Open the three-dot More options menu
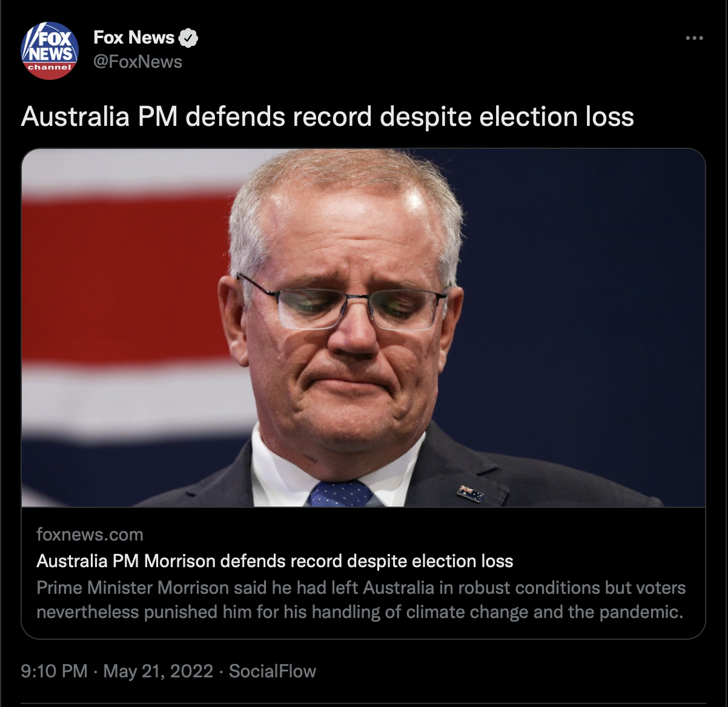 (694, 38)
